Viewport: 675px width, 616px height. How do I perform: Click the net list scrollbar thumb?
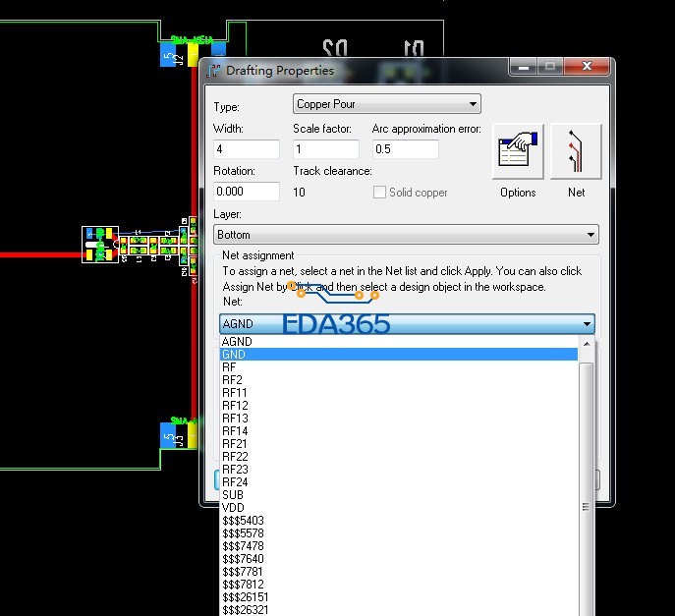coord(586,489)
